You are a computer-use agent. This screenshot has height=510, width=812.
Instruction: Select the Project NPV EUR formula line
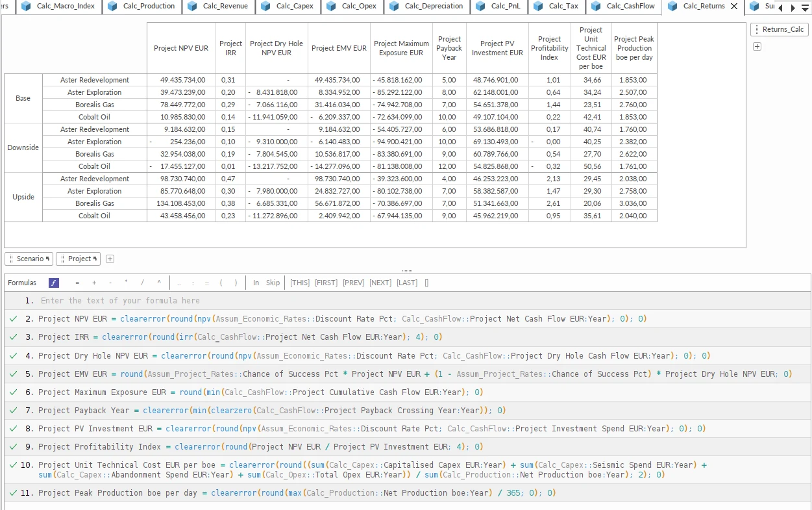tap(407, 319)
